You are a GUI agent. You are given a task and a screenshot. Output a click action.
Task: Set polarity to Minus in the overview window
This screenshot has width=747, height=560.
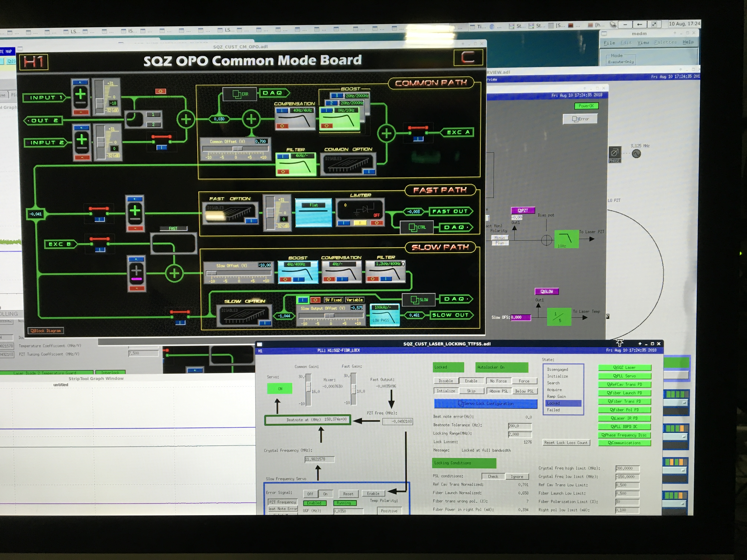[x=500, y=238]
